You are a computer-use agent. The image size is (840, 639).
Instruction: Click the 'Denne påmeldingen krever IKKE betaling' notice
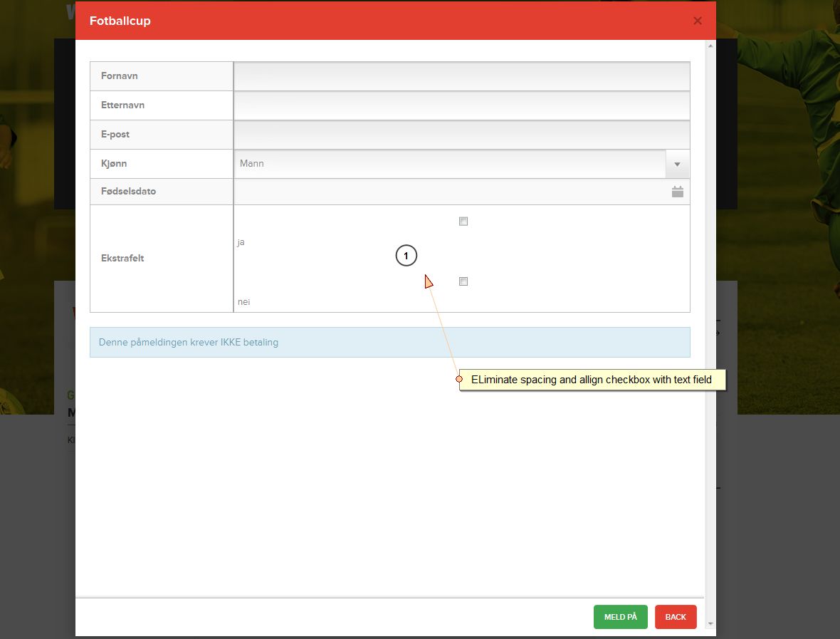[390, 342]
